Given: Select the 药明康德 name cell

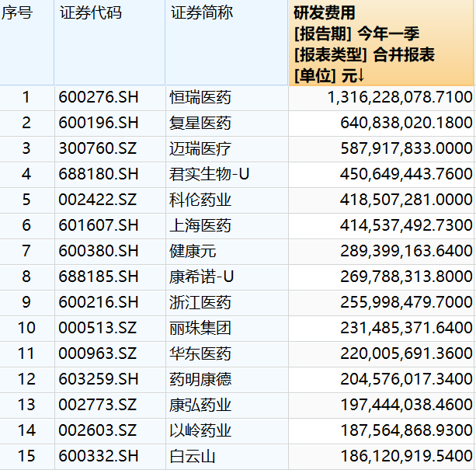Looking at the screenshot, I should (200, 379).
